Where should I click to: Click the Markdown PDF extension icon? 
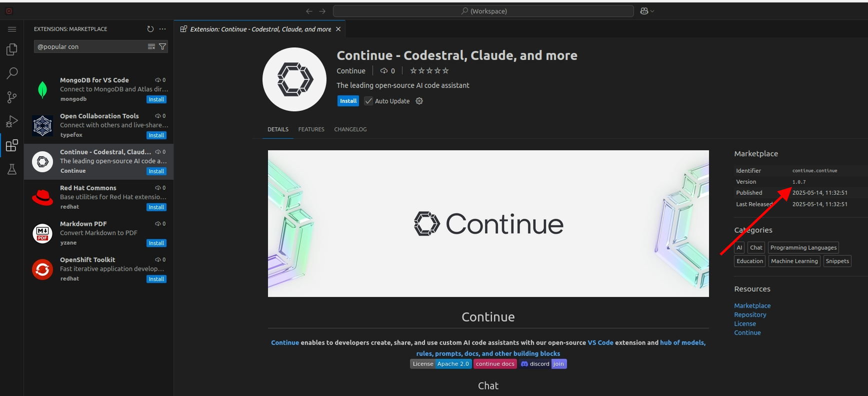pos(42,234)
